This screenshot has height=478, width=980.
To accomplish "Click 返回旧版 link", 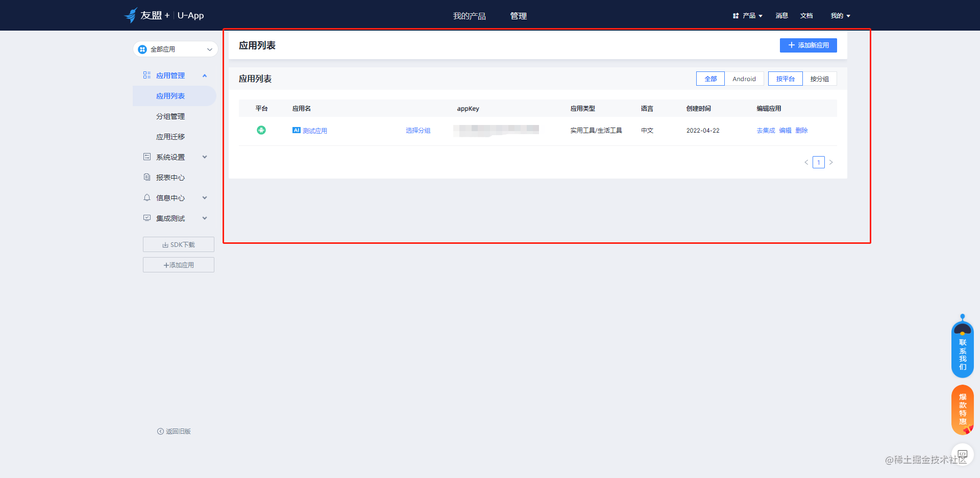I will click(x=174, y=431).
